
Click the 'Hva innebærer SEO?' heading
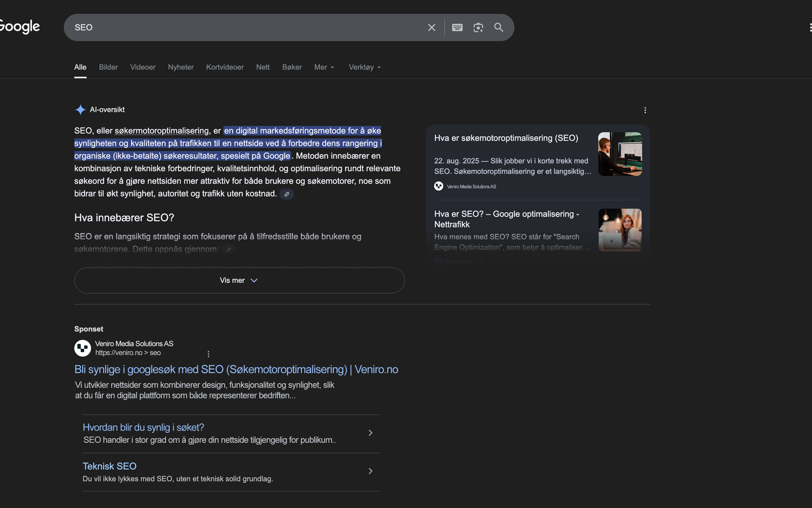pyautogui.click(x=124, y=218)
